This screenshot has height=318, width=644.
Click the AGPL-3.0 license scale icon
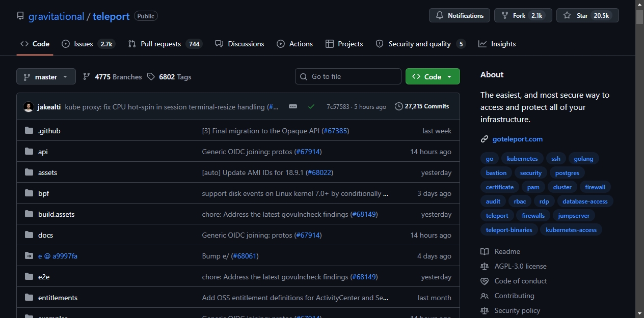[x=485, y=266]
